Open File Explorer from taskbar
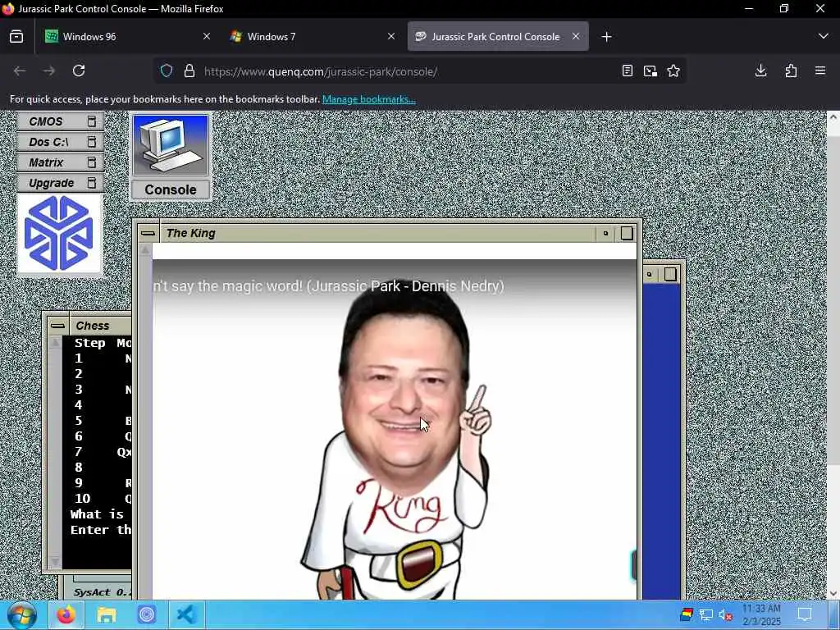The width and height of the screenshot is (840, 630). point(107,615)
